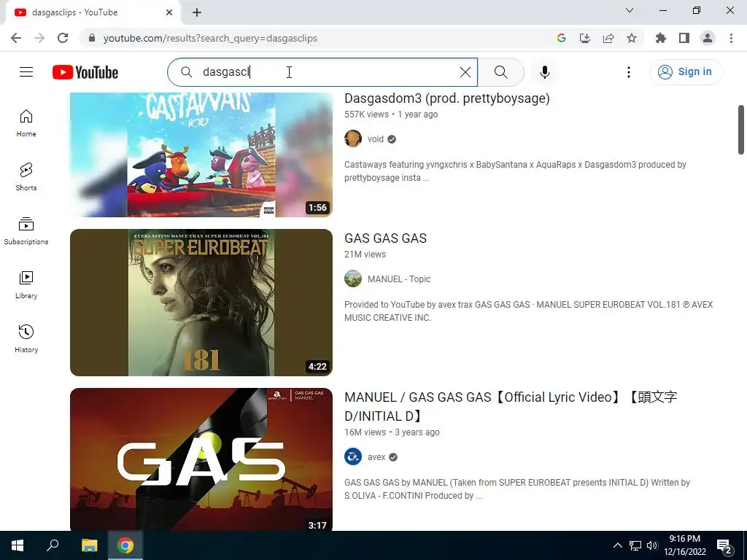Open History from the sidebar
The image size is (747, 560).
(26, 338)
